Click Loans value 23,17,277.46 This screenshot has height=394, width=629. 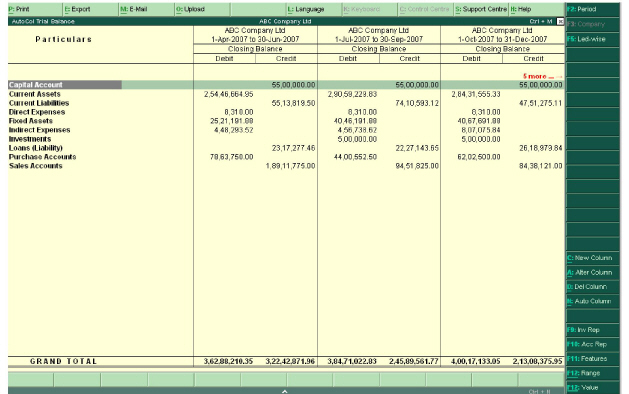[293, 148]
